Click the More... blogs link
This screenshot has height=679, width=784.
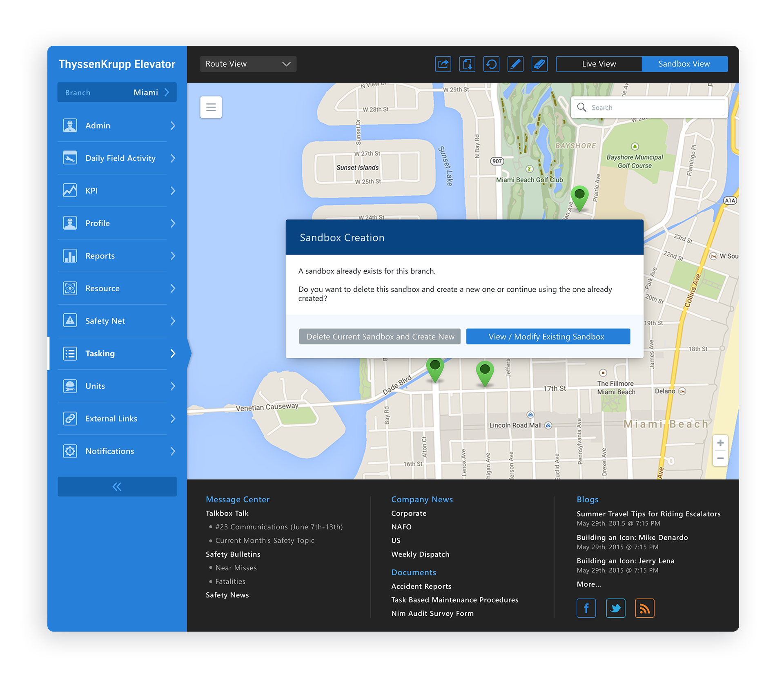pos(589,584)
